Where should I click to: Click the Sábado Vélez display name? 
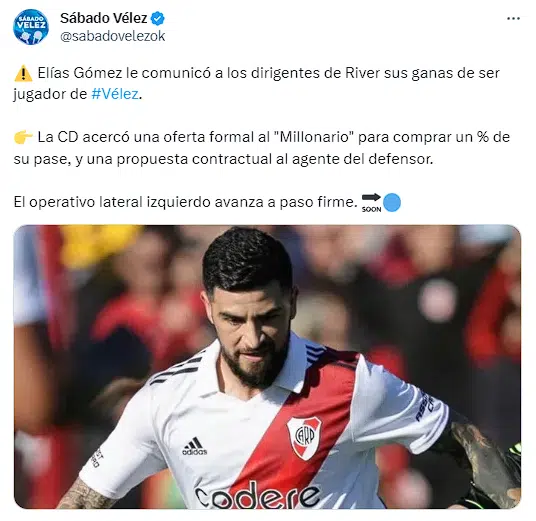(104, 18)
